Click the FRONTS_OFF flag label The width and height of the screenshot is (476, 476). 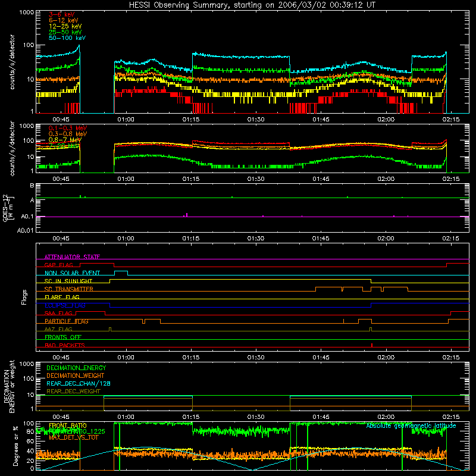pyautogui.click(x=63, y=337)
